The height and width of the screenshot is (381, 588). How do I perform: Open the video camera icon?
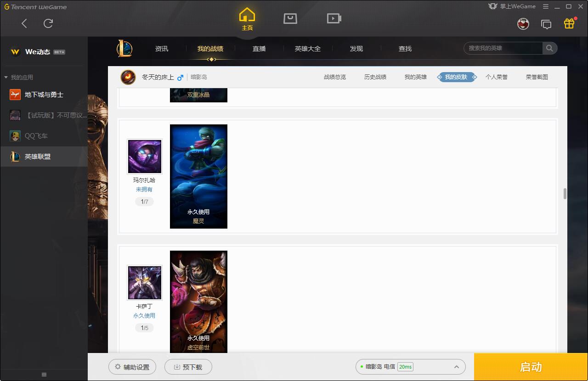(334, 18)
